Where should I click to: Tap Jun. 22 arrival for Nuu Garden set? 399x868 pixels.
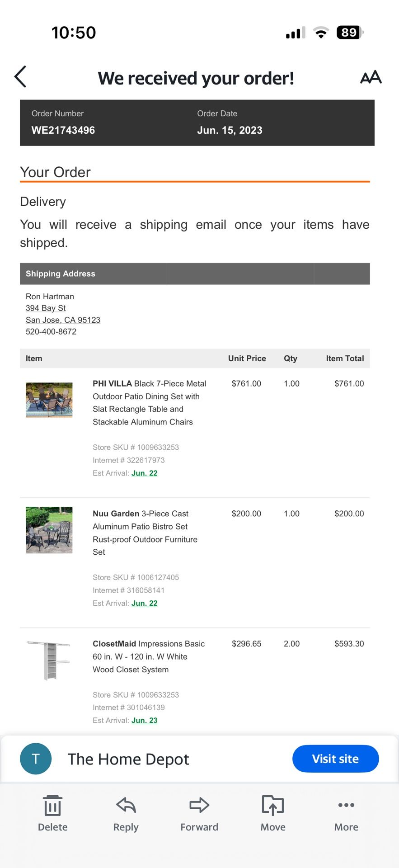[x=145, y=604]
